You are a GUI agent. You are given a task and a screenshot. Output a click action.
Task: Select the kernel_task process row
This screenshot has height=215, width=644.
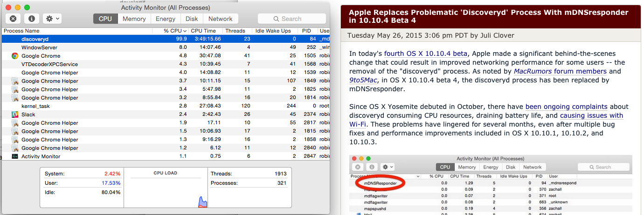pyautogui.click(x=166, y=106)
